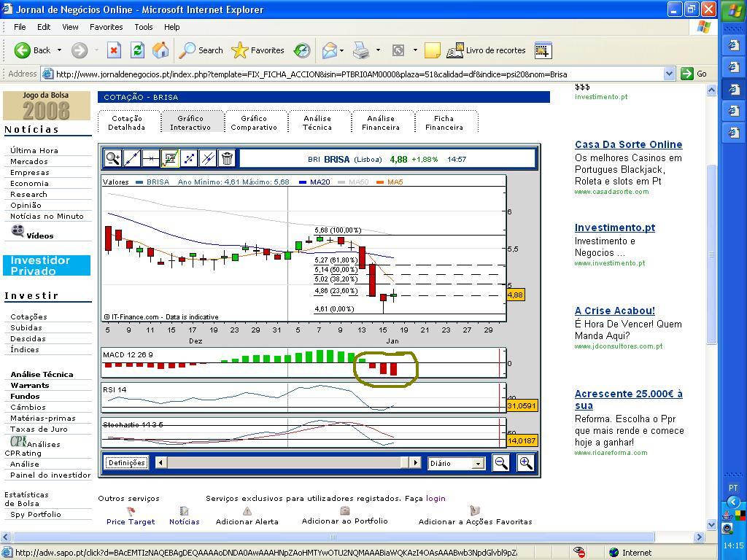Open the Última Hora news link
The width and height of the screenshot is (747, 560).
34,150
